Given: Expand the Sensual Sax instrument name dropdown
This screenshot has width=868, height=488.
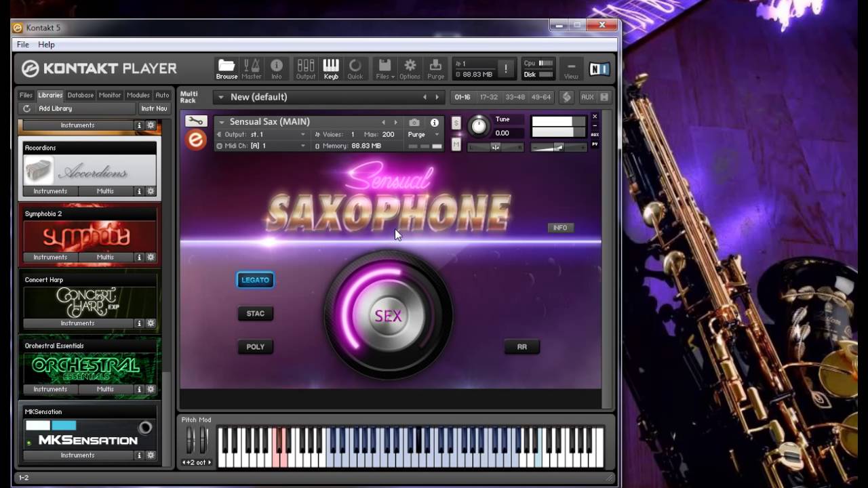Looking at the screenshot, I should [221, 122].
